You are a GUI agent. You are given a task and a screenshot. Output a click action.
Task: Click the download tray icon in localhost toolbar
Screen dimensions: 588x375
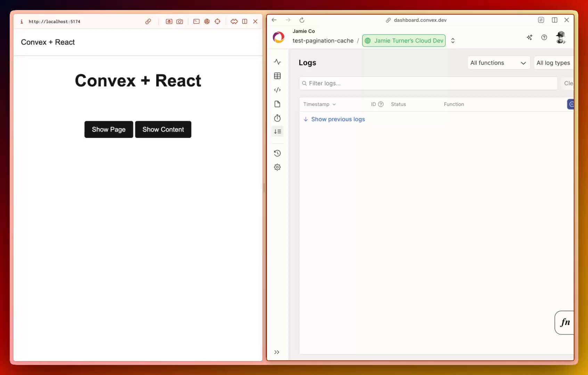pos(169,22)
